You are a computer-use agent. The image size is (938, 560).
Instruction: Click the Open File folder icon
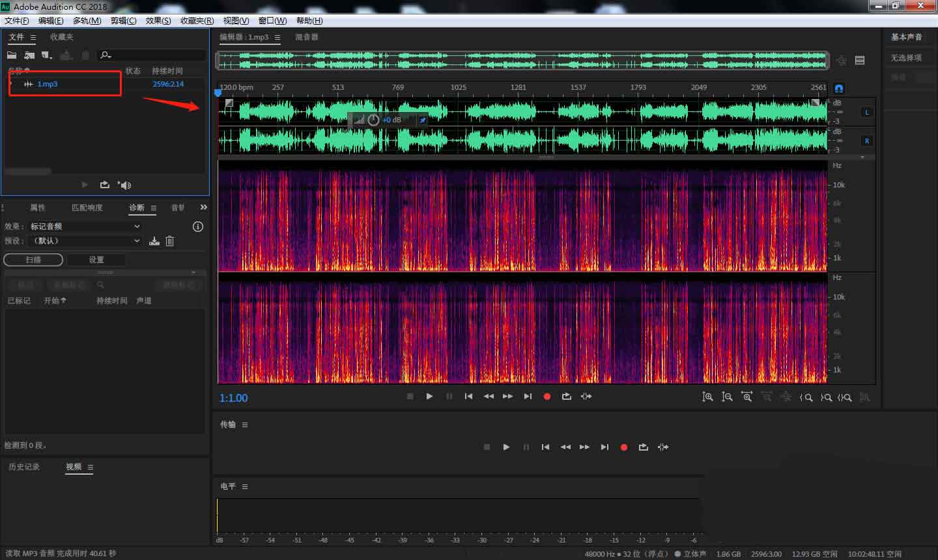click(12, 55)
